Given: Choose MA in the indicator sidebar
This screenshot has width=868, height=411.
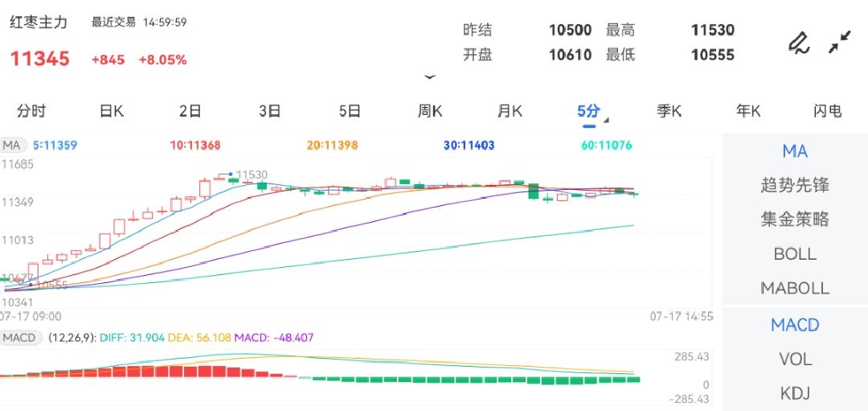Looking at the screenshot, I should [795, 151].
